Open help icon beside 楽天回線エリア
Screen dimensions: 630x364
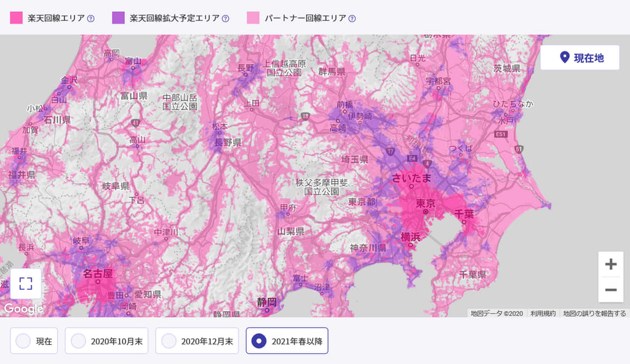[x=91, y=18]
